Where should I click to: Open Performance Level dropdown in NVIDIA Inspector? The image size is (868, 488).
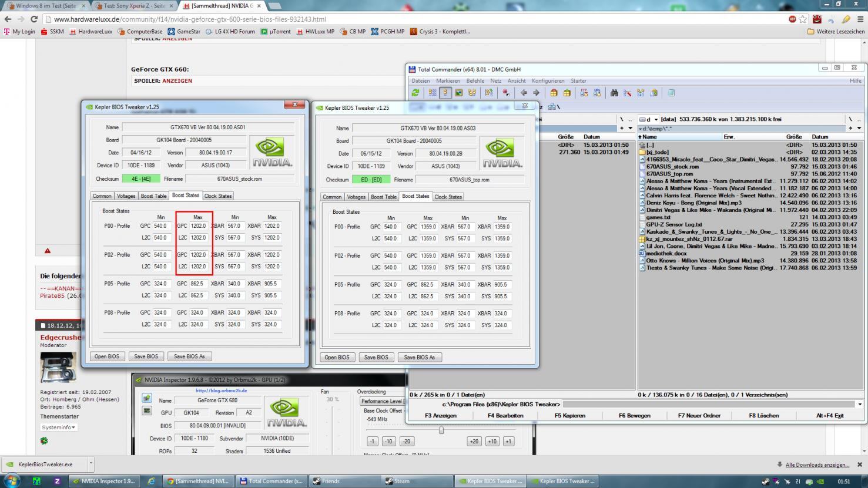[x=383, y=401]
